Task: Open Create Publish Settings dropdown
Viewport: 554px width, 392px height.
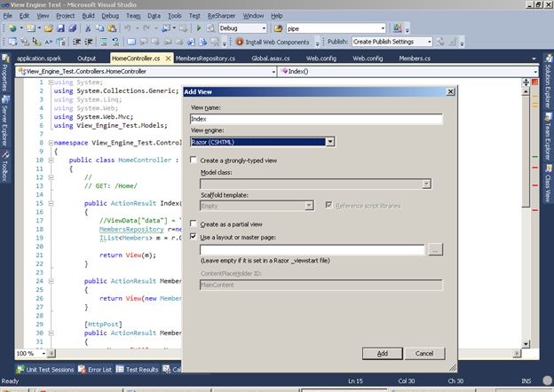Action: tap(428, 42)
